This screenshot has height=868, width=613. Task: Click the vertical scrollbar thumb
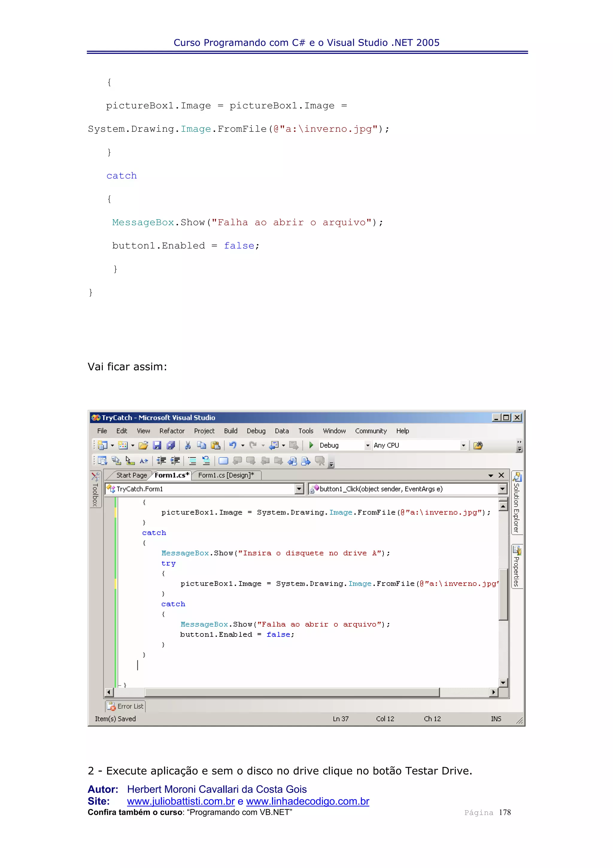pos(503,594)
